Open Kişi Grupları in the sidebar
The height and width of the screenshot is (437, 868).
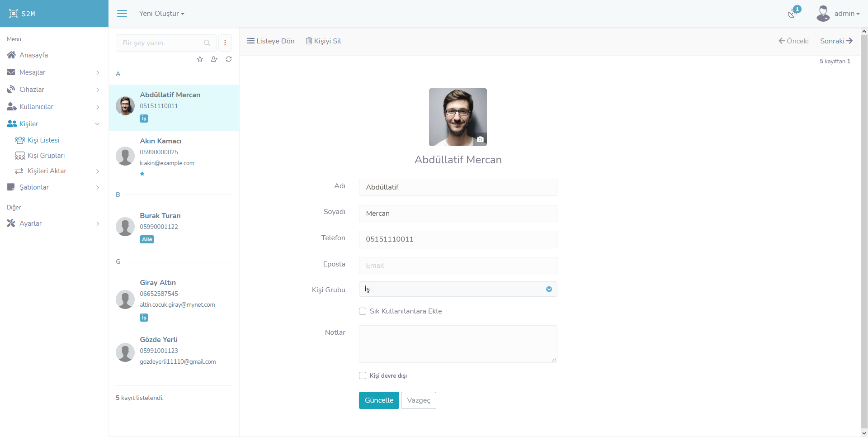coord(46,156)
